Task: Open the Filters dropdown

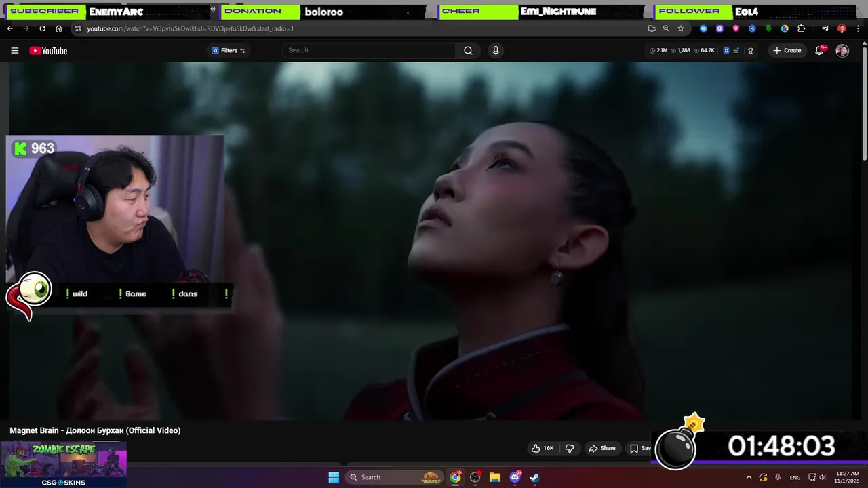Action: [x=228, y=51]
